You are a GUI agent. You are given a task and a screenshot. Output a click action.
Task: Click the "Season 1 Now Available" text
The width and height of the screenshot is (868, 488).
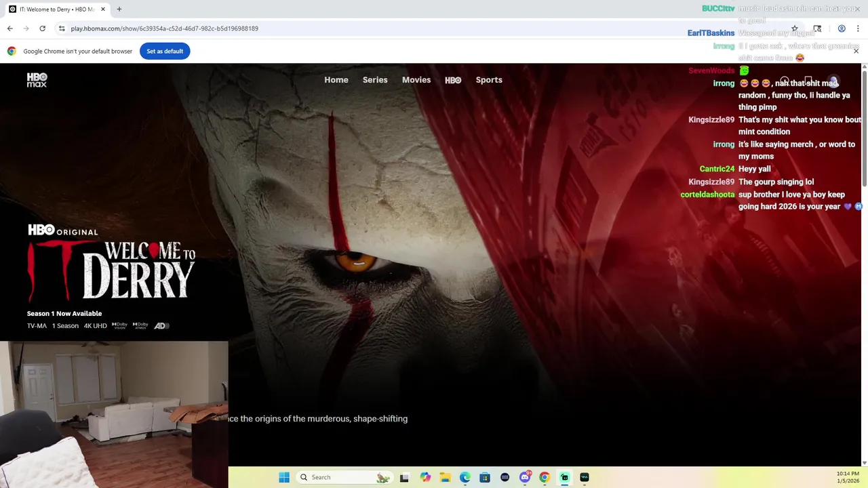[x=64, y=314]
